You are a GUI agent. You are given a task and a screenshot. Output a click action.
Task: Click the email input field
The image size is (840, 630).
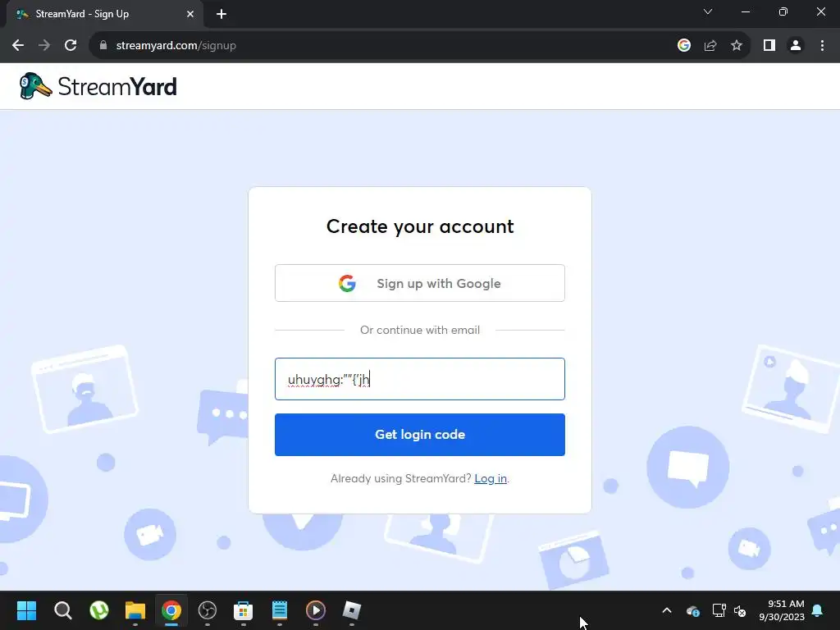[x=419, y=379]
